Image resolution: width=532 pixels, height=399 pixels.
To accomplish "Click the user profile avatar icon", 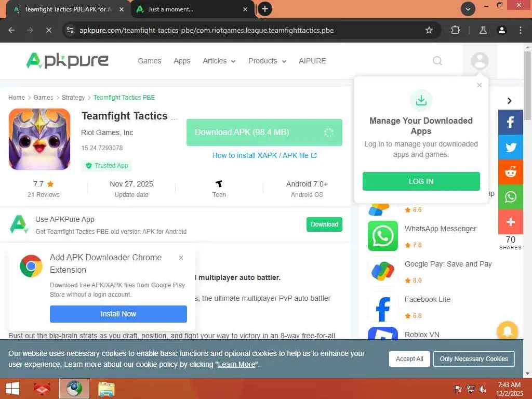I will (480, 61).
